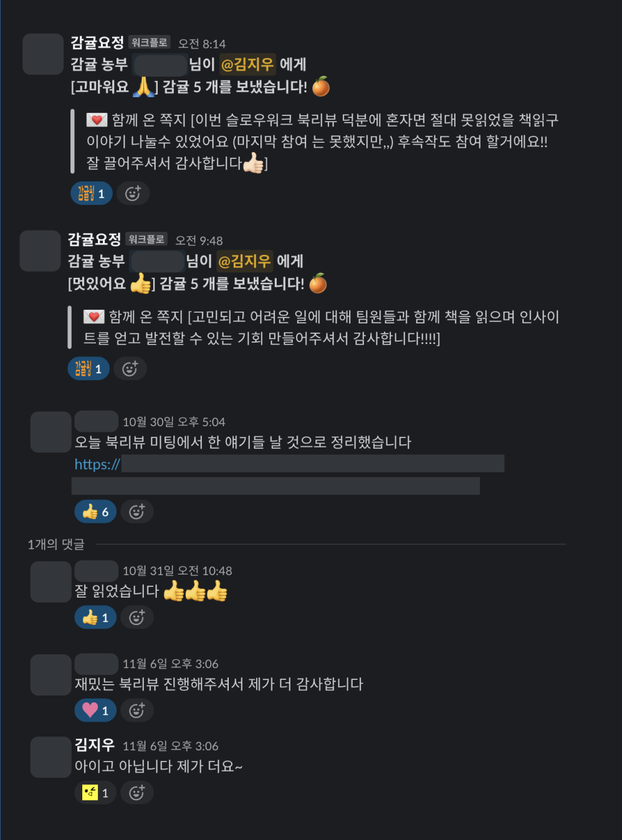This screenshot has width=622, height=840.
Task: Add reaction to 재밌는 북리뷰 message
Action: (x=137, y=710)
